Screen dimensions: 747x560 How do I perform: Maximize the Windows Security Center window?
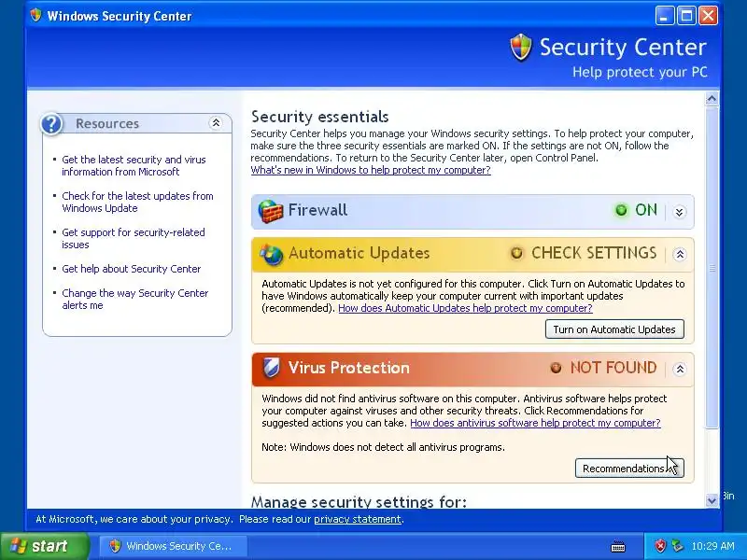coord(686,16)
